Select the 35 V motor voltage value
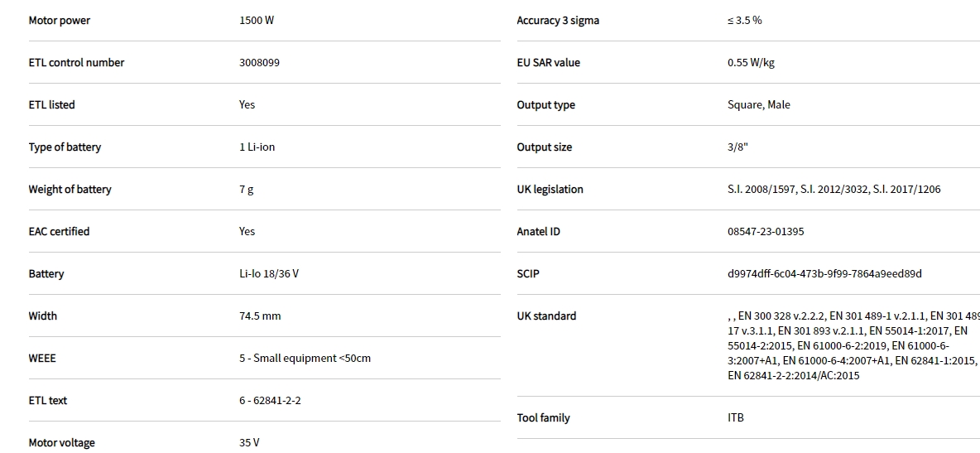Image resolution: width=980 pixels, height=453 pixels. click(x=249, y=443)
